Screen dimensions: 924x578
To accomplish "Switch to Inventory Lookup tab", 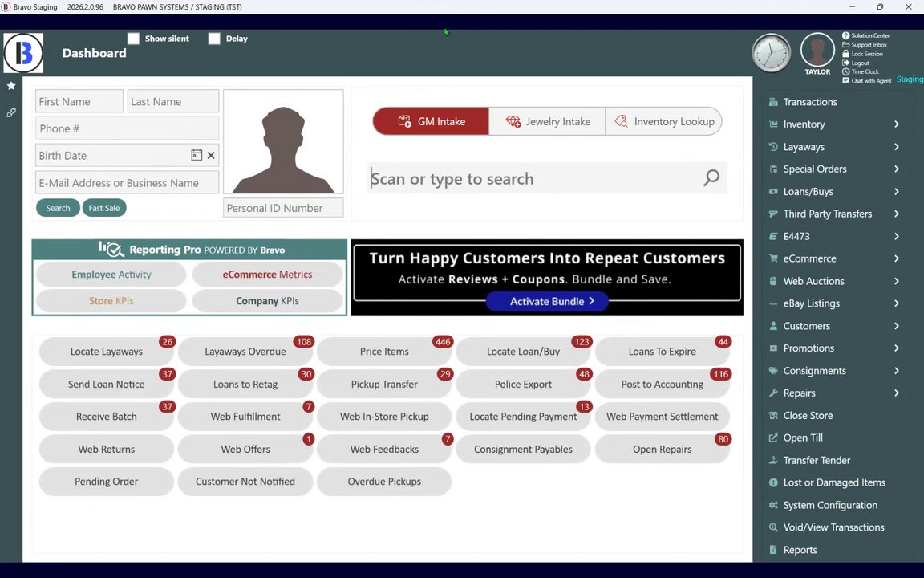I will coord(663,121).
